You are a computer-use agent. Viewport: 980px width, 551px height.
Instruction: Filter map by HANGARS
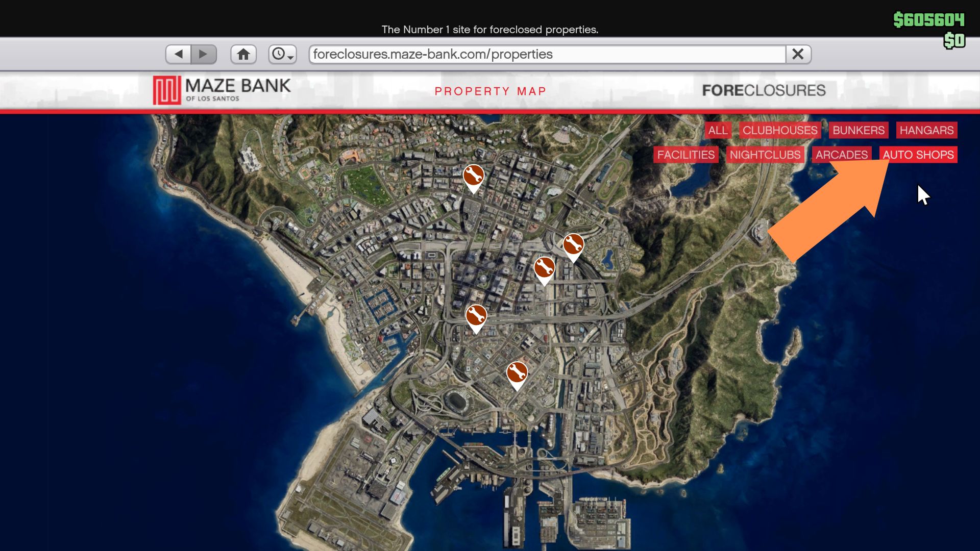click(926, 130)
